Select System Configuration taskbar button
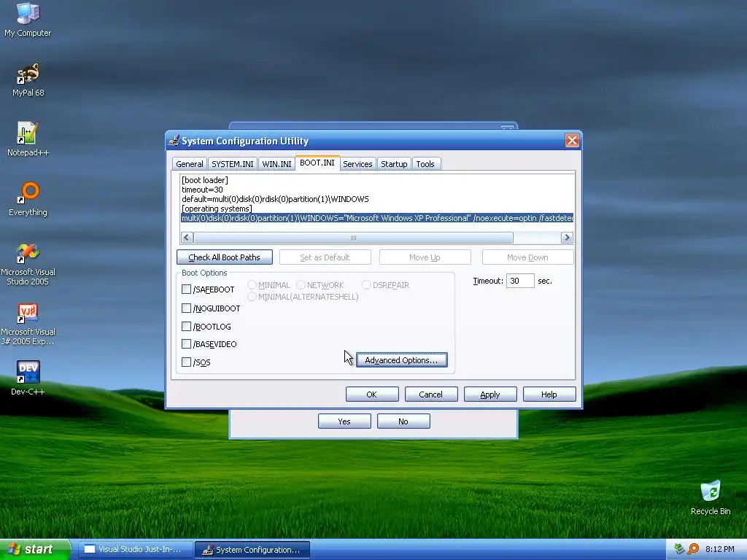Viewport: 747px width, 560px height. click(x=252, y=550)
